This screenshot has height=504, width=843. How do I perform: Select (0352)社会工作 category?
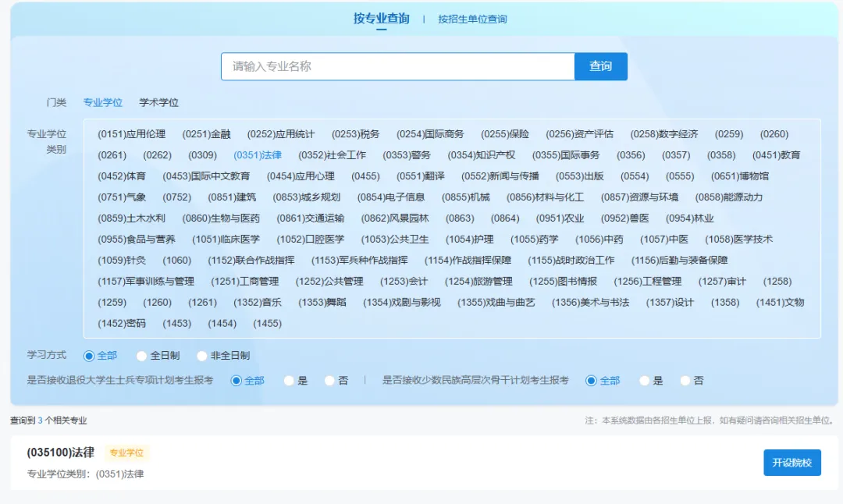333,155
